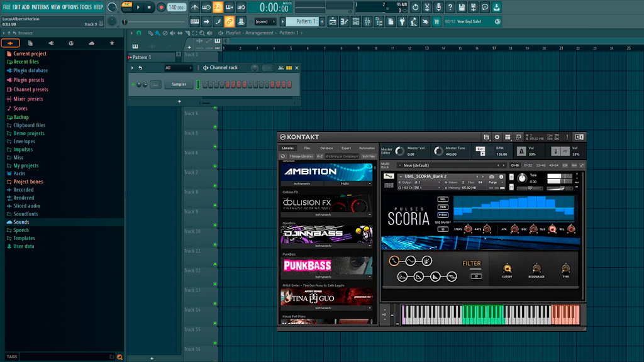644x362 pixels.
Task: Click the refresh libraries icon in Kontakt
Action: coord(283,156)
